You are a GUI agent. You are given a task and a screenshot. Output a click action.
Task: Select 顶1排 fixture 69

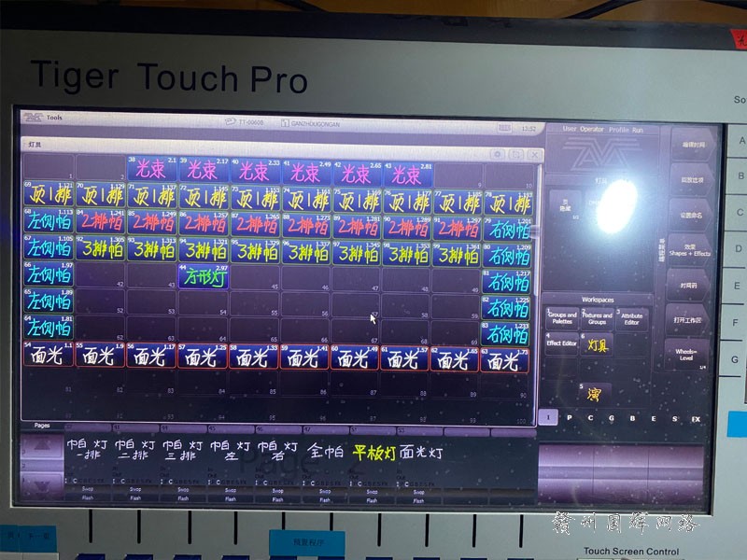pyautogui.click(x=49, y=193)
